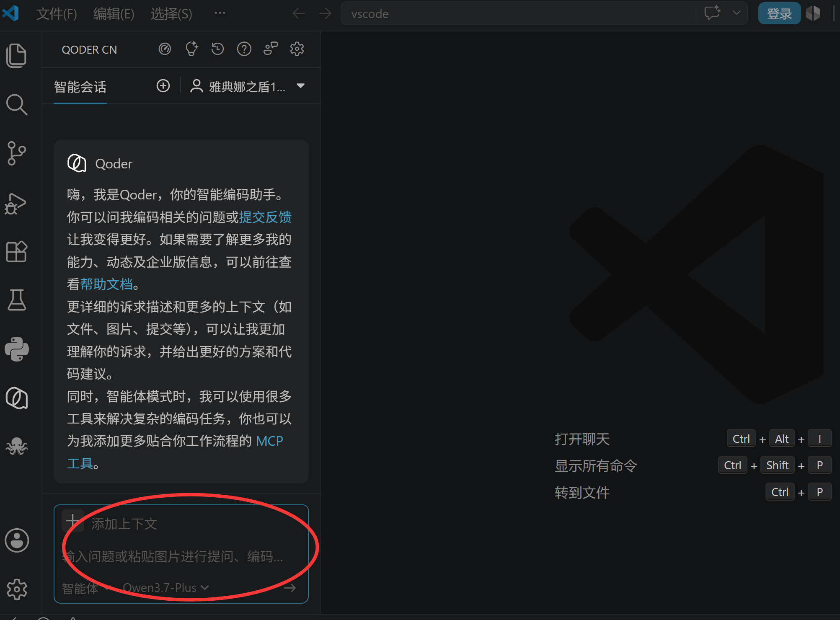The image size is (840, 620).
Task: Open the 智能体 mode dropdown
Action: tap(86, 588)
